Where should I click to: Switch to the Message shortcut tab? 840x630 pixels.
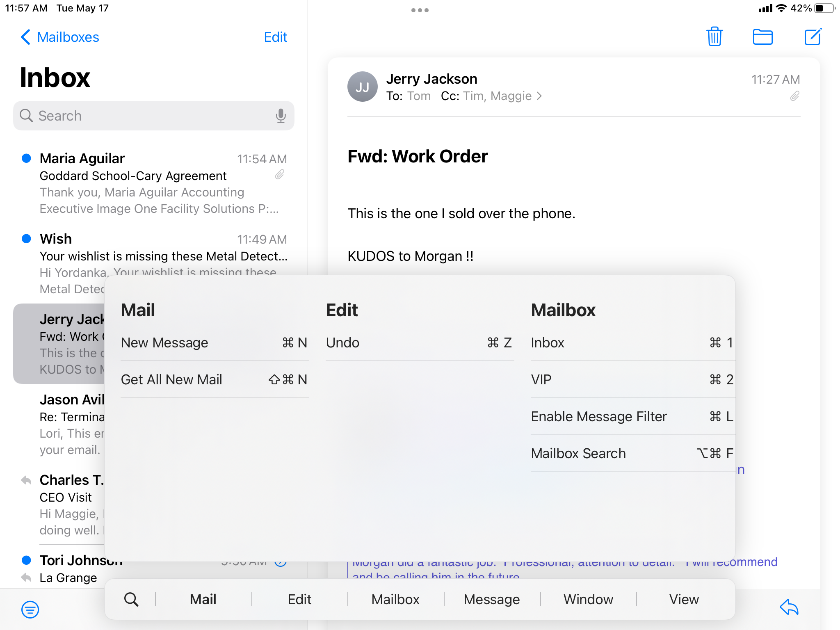(491, 599)
